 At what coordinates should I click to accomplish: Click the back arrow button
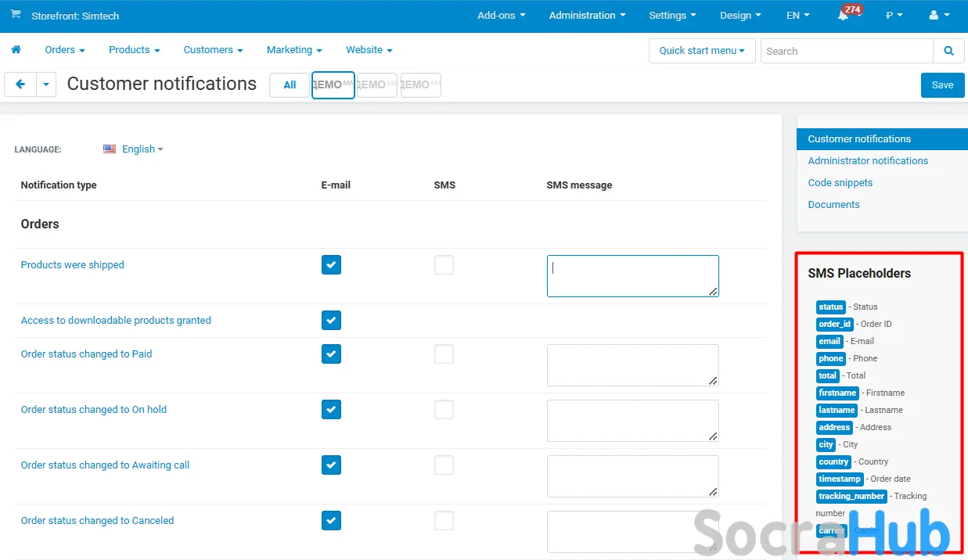point(20,84)
